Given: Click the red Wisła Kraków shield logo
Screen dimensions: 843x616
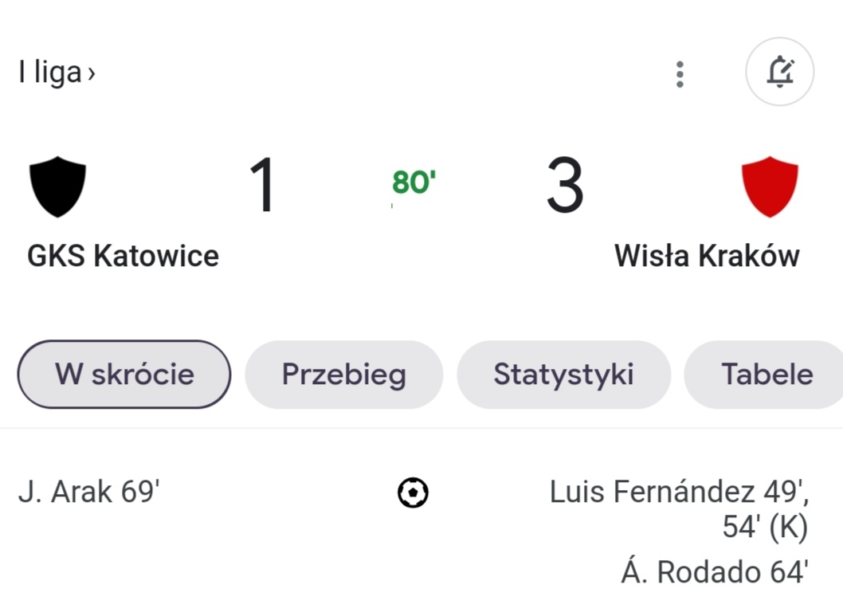Looking at the screenshot, I should [769, 186].
